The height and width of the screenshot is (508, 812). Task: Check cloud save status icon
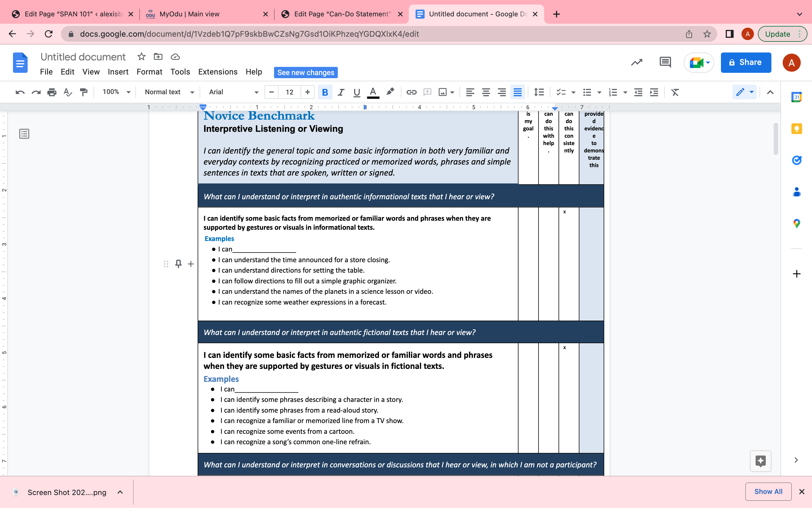tap(175, 56)
